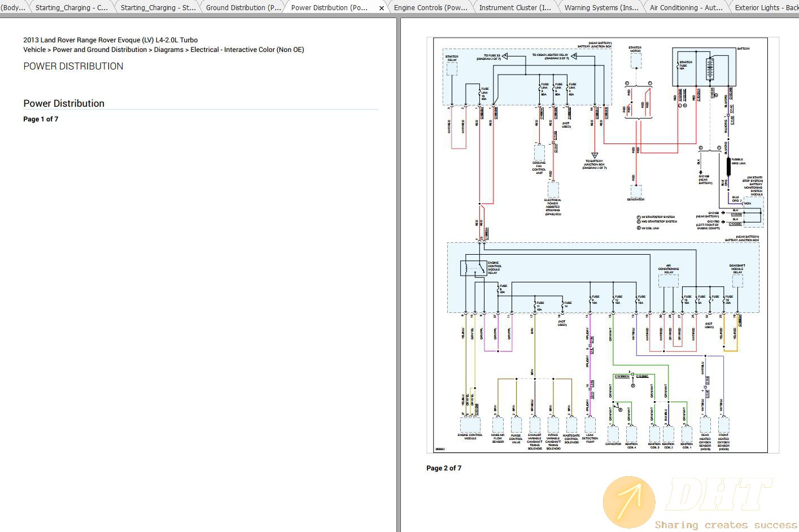
Task: Switch to the (Body... tab
Action: point(14,8)
